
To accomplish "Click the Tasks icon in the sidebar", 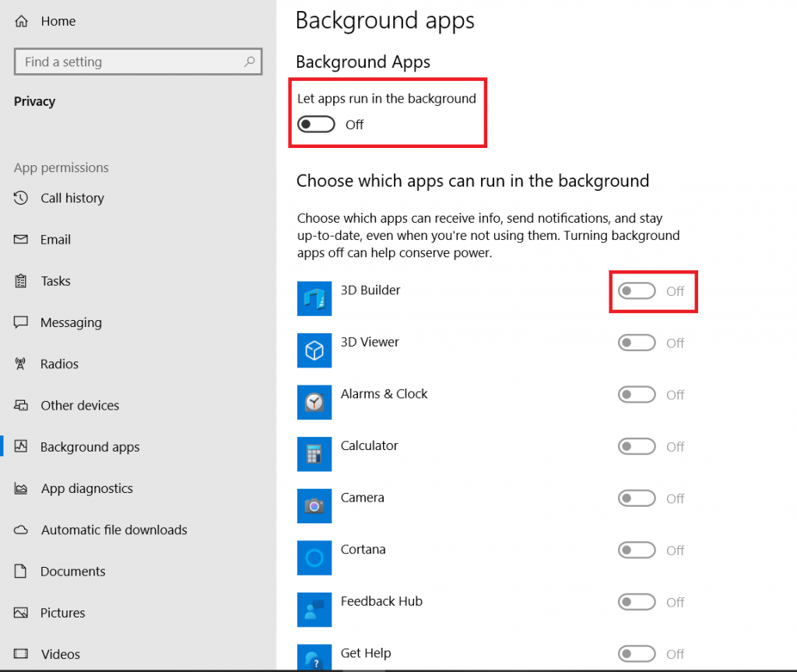I will click(x=21, y=281).
